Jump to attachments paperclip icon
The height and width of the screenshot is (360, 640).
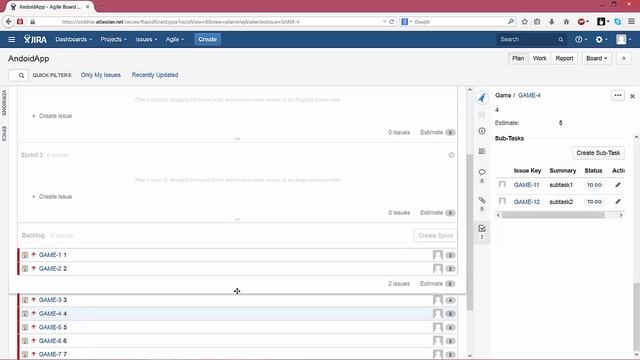click(482, 200)
